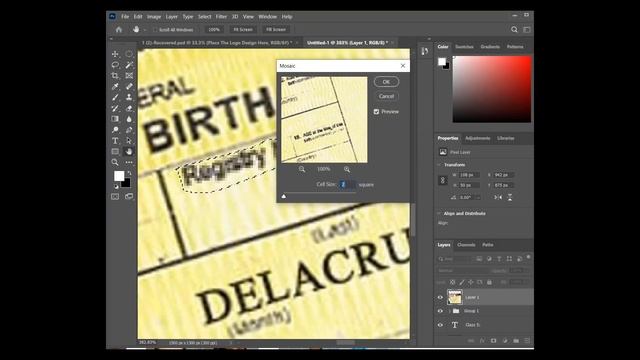Open the File menu

[x=125, y=17]
